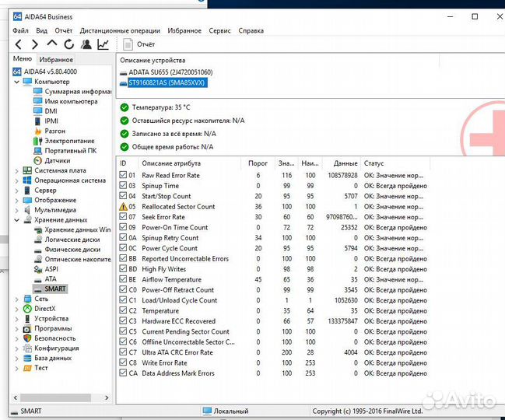Open the Безопасность shield icon item
Screen dimensions: 505x420
pyautogui.click(x=27, y=338)
